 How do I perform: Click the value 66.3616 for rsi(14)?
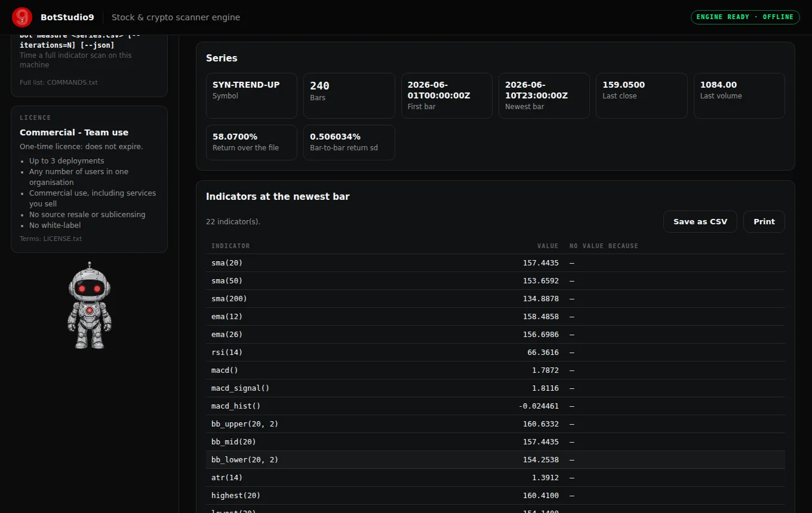coord(543,353)
